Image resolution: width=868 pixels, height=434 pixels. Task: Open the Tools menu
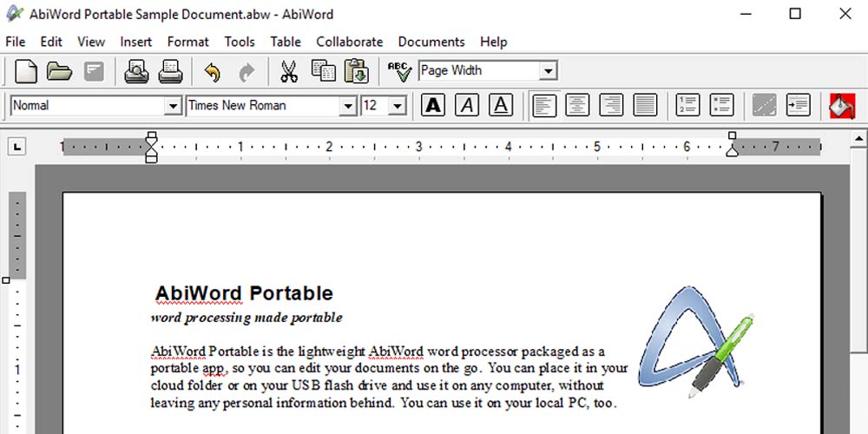coord(240,42)
